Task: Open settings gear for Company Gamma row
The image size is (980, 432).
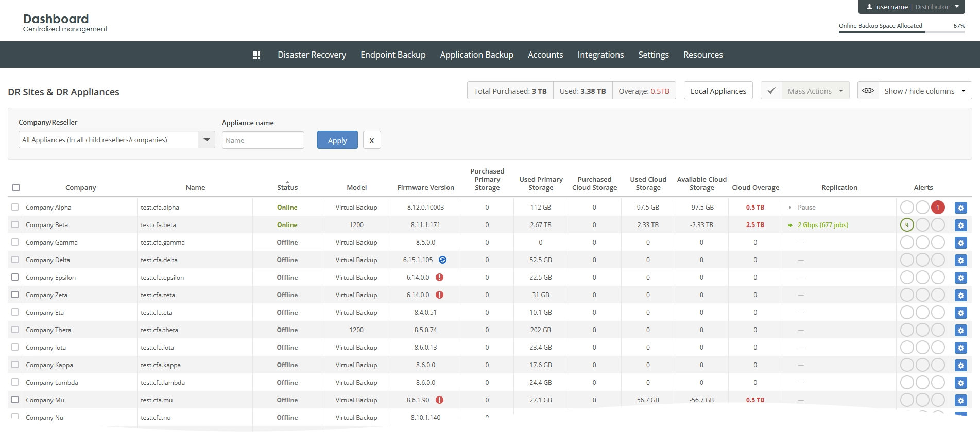Action: point(960,243)
